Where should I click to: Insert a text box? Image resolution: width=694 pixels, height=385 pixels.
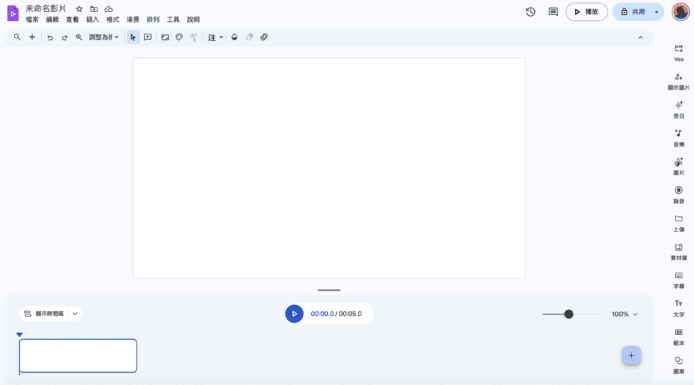pos(148,37)
